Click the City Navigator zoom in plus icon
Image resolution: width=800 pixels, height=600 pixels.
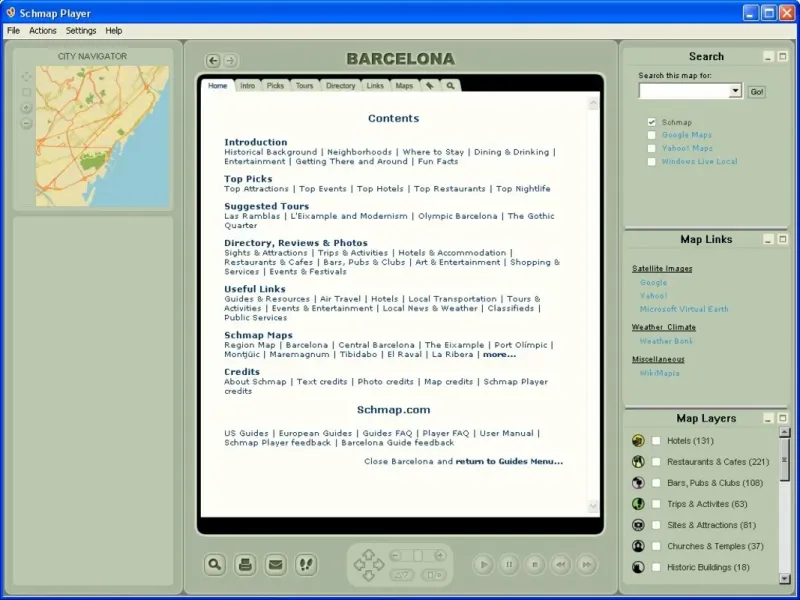point(27,108)
